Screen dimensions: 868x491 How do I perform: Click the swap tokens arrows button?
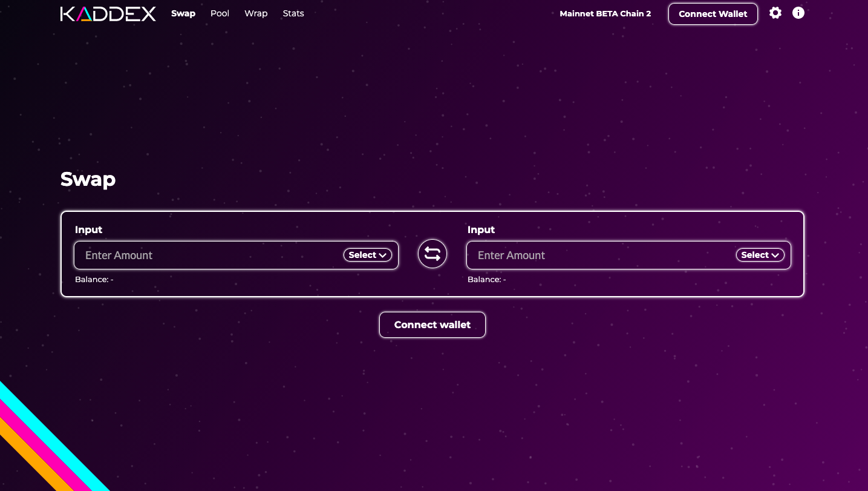point(432,254)
